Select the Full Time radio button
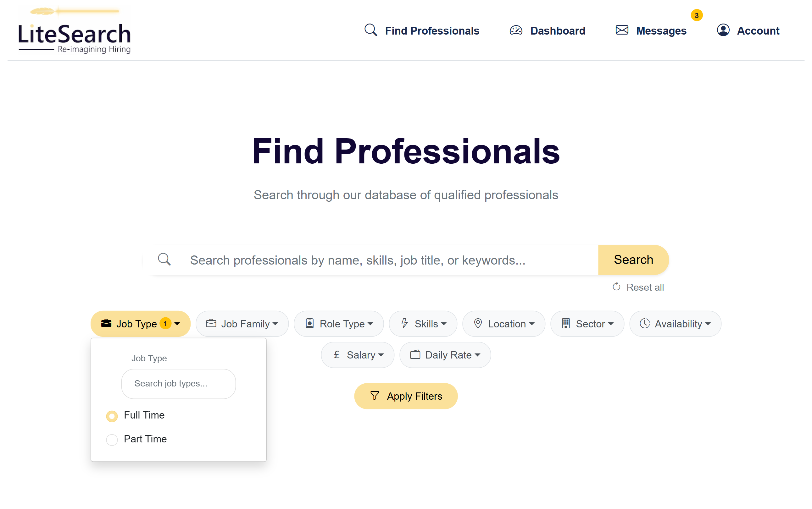Image resolution: width=812 pixels, height=509 pixels. coord(112,416)
